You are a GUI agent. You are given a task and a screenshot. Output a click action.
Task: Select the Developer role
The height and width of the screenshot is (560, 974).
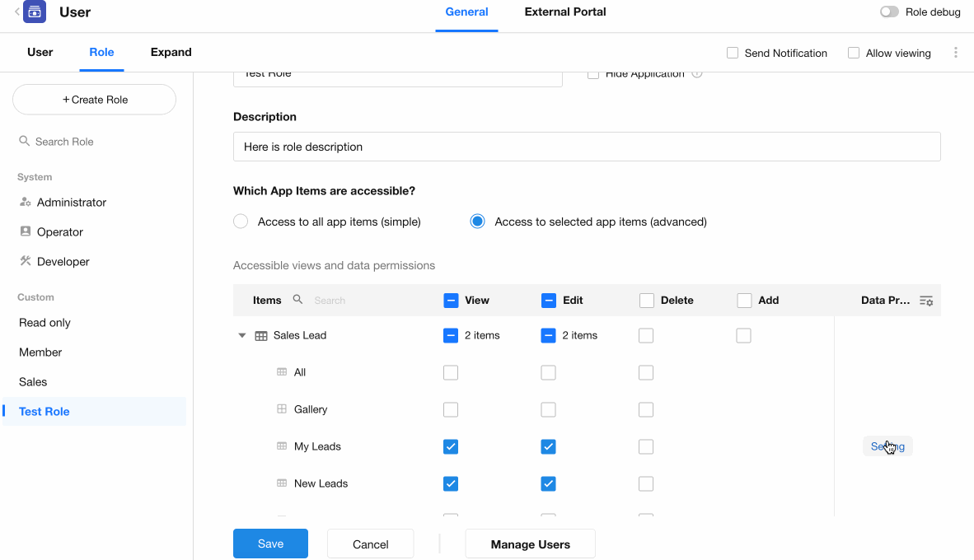[63, 262]
